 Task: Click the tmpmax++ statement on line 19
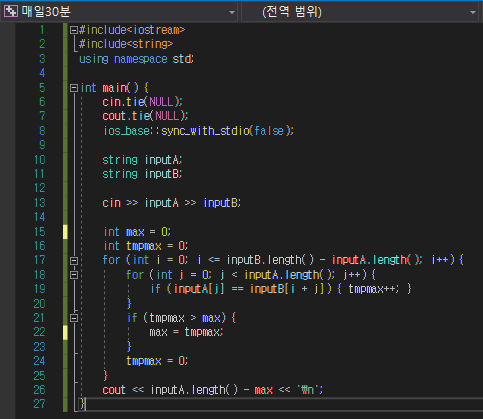(x=373, y=289)
